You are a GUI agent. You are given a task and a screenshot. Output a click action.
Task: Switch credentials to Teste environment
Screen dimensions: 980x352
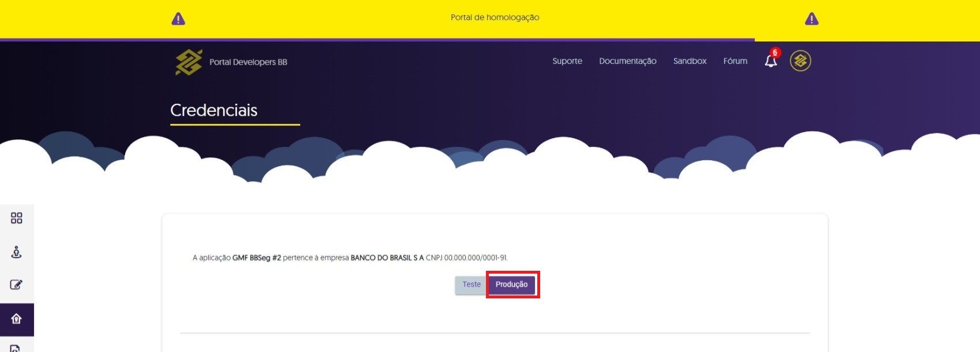(472, 285)
